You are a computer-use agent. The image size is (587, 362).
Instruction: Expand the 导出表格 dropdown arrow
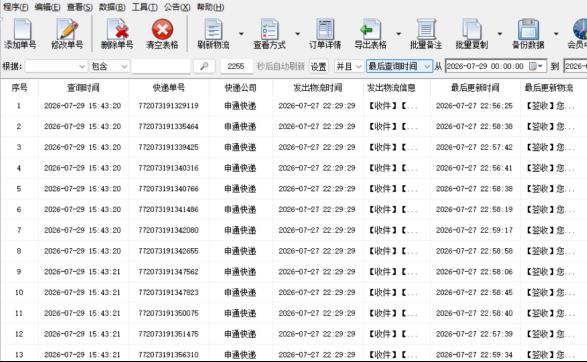[x=399, y=34]
